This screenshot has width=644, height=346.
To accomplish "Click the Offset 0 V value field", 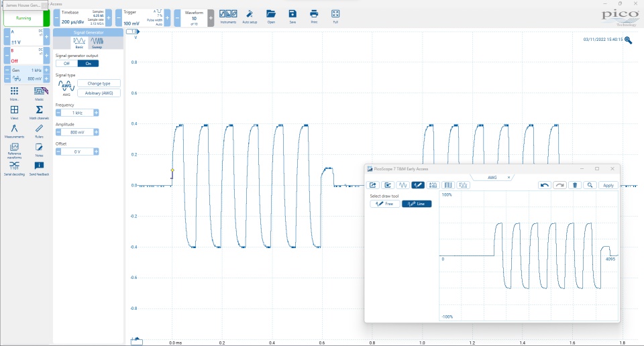I will click(x=77, y=152).
